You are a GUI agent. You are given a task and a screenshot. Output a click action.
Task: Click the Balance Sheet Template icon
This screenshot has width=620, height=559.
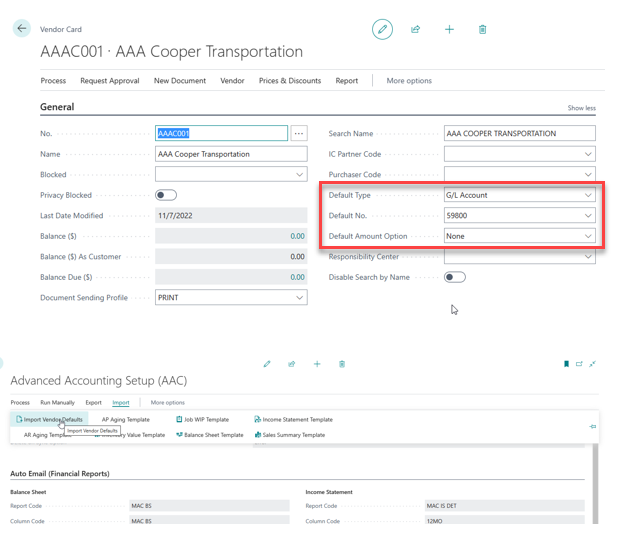pos(179,434)
